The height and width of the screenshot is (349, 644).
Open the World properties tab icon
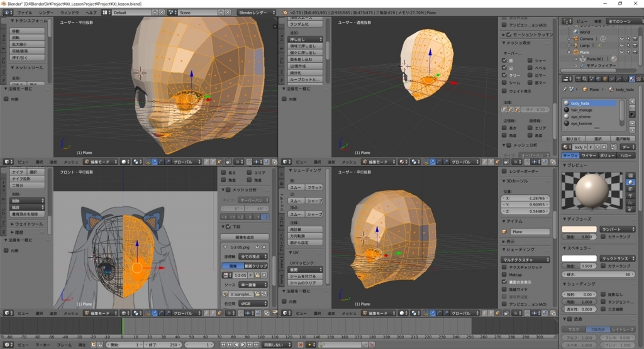(x=599, y=79)
